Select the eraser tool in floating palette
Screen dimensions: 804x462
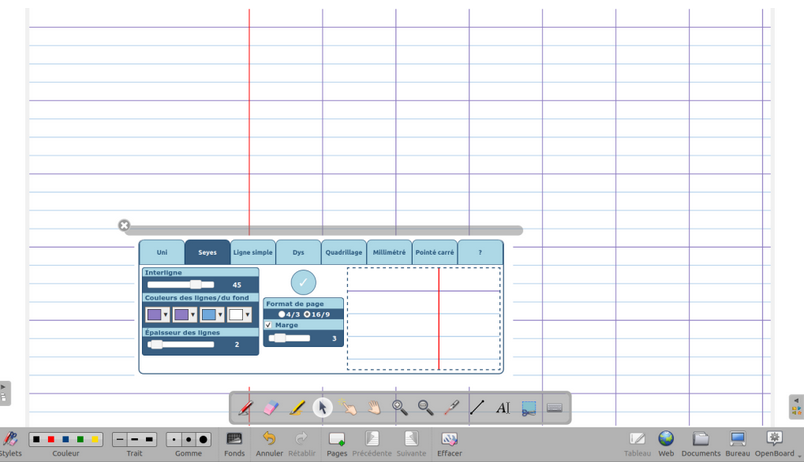coord(271,408)
